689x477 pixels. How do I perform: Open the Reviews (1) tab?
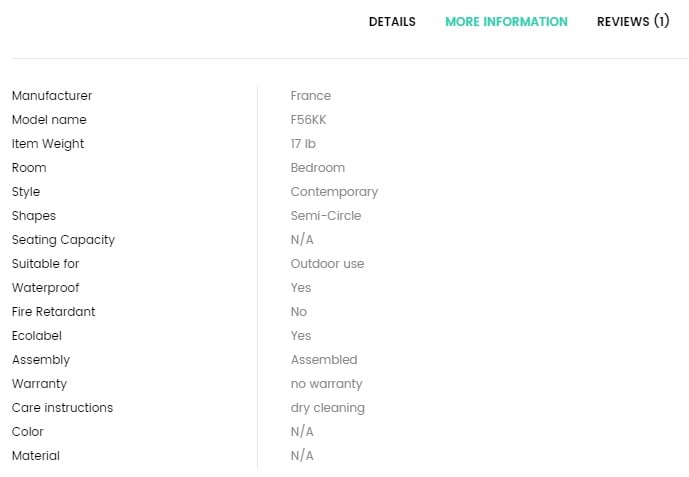[x=633, y=21]
